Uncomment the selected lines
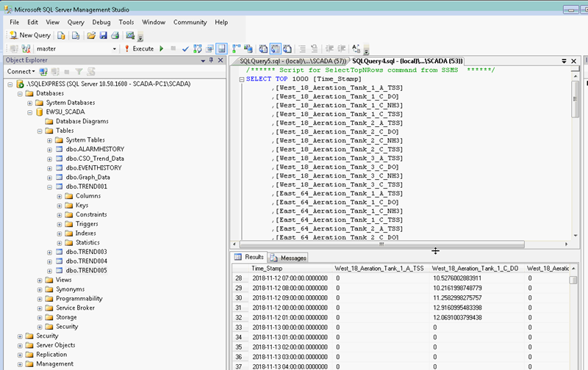588x370 pixels. (x=315, y=48)
